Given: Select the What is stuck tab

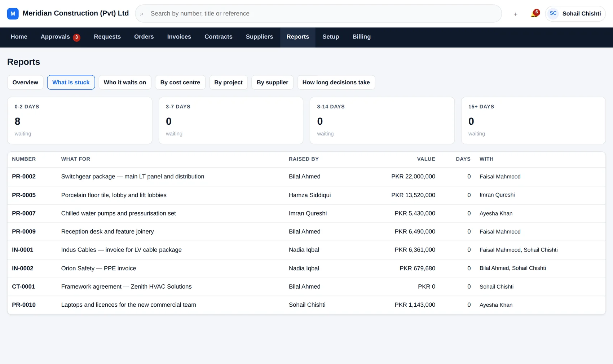Looking at the screenshot, I should pyautogui.click(x=71, y=83).
